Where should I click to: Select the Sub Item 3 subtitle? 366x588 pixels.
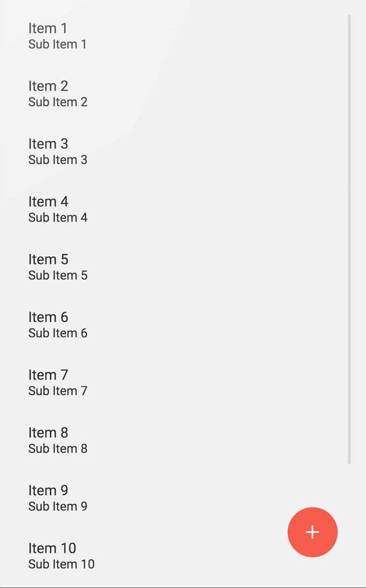tap(58, 160)
